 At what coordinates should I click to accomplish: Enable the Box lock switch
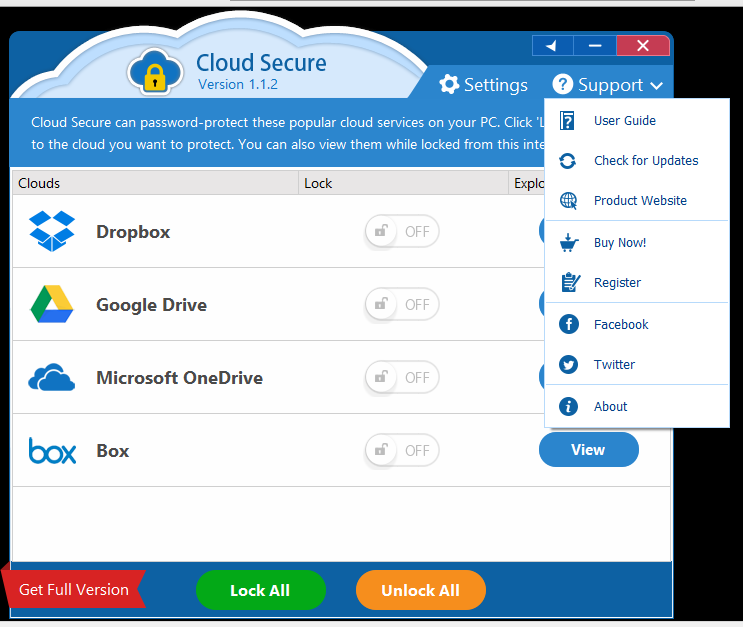click(x=402, y=450)
